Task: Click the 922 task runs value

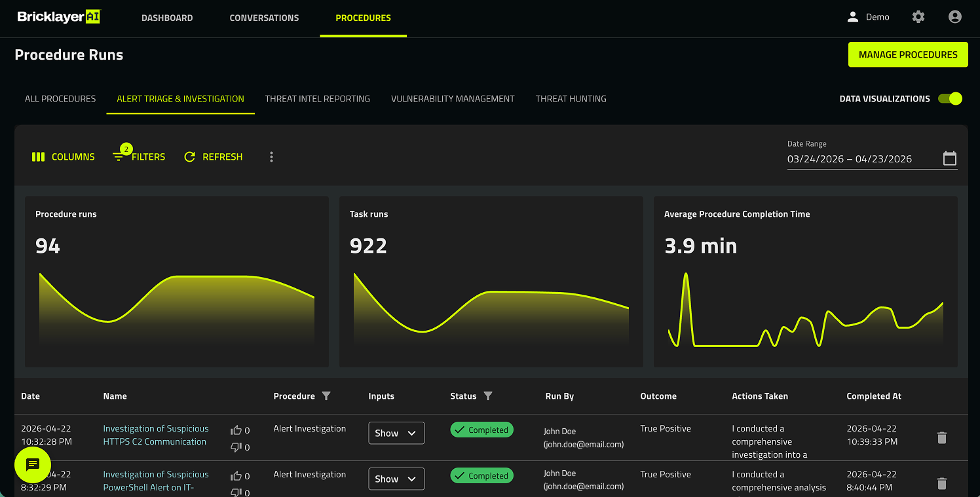Action: coord(368,246)
